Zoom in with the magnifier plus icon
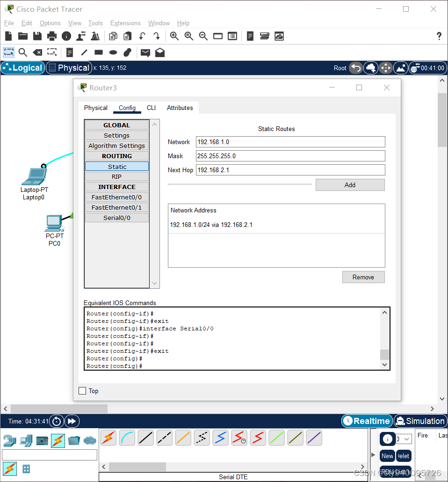Image resolution: width=448 pixels, height=482 pixels. tap(174, 37)
